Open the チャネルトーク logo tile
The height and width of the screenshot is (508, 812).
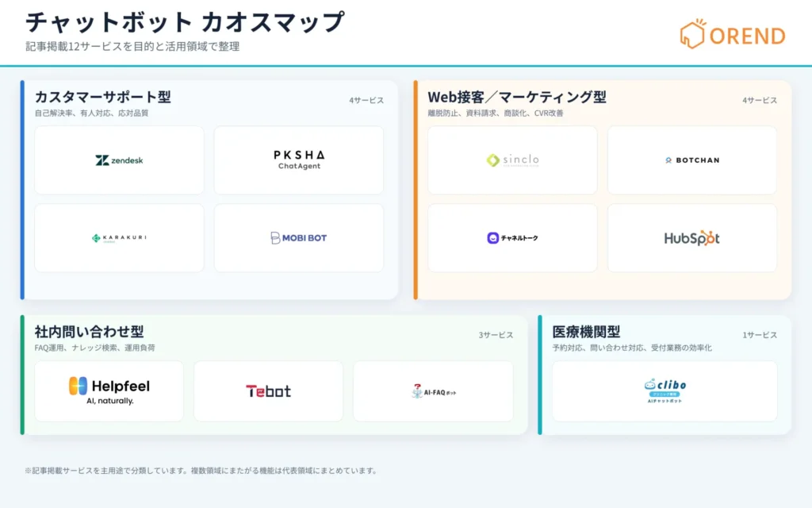click(512, 238)
